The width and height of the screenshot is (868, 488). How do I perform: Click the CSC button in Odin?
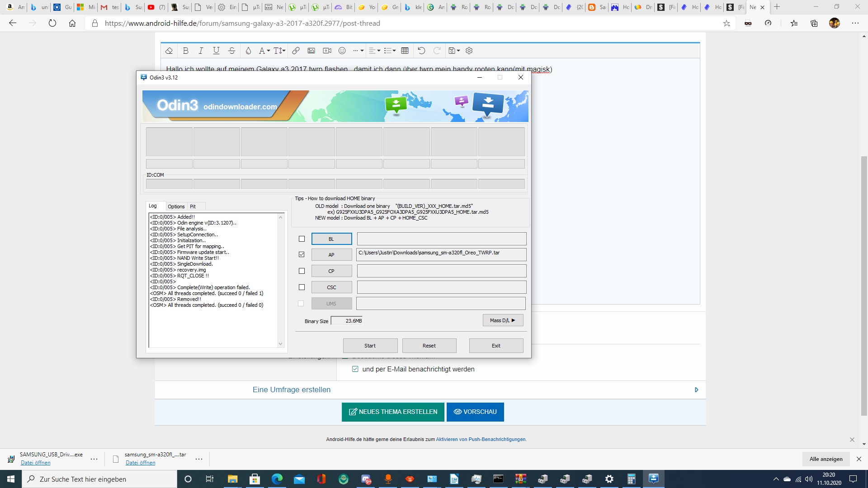click(331, 287)
